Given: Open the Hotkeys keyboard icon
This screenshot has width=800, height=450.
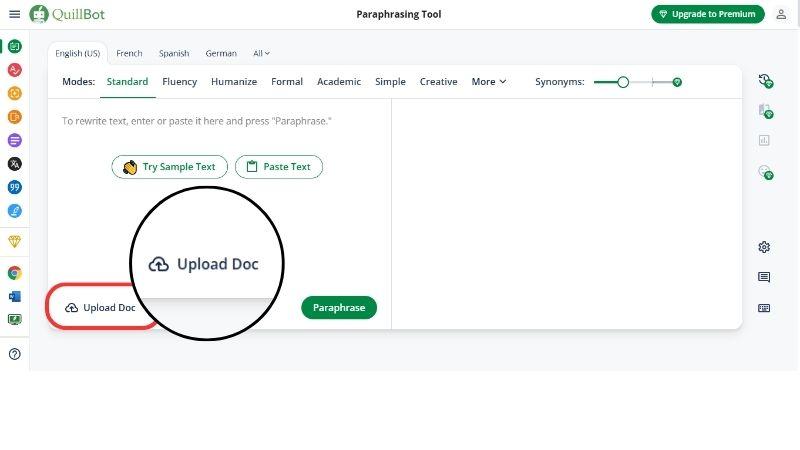Looking at the screenshot, I should coord(764,308).
